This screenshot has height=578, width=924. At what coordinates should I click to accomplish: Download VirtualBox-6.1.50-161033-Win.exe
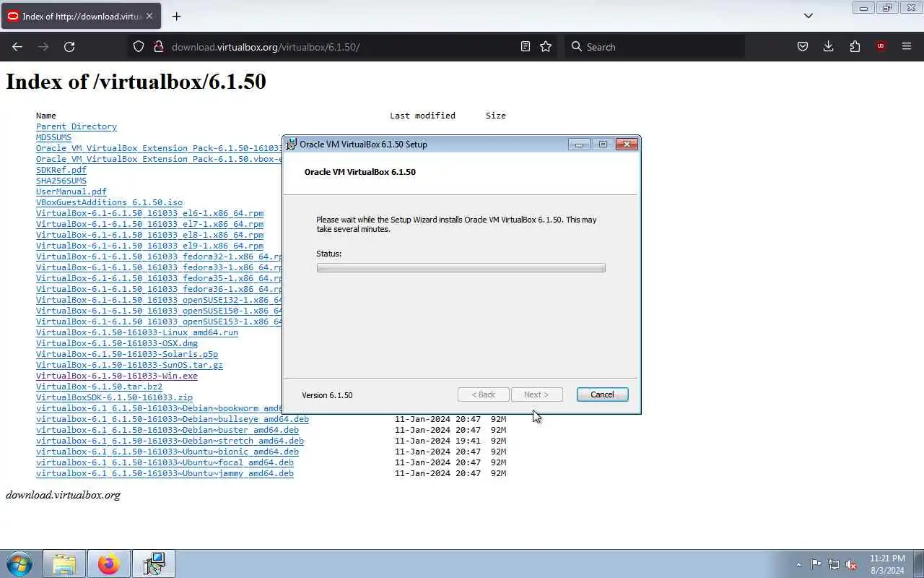coord(117,376)
